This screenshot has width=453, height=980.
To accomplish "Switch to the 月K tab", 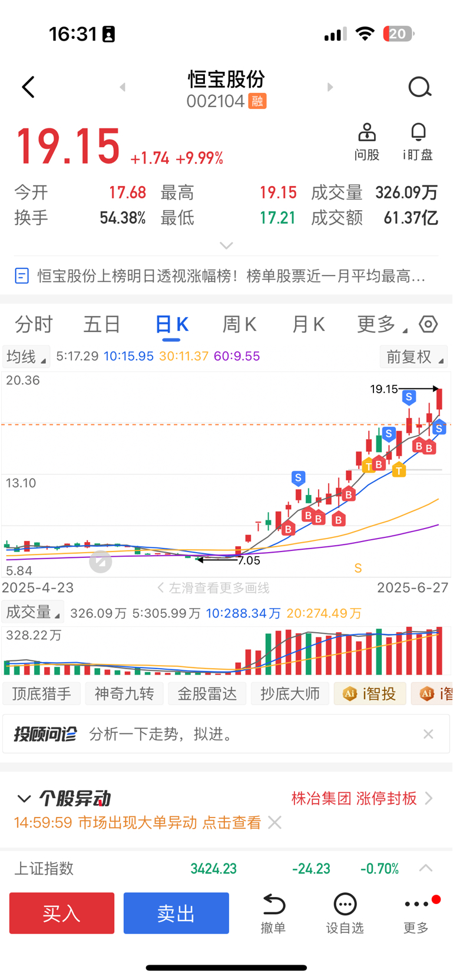I will click(309, 324).
